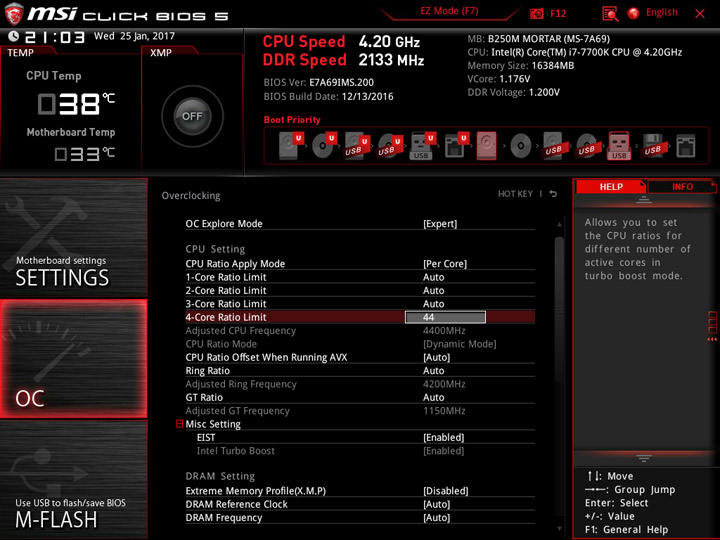Click the Adjusted CPU Frequency 4400MHz row

pyautogui.click(x=360, y=330)
